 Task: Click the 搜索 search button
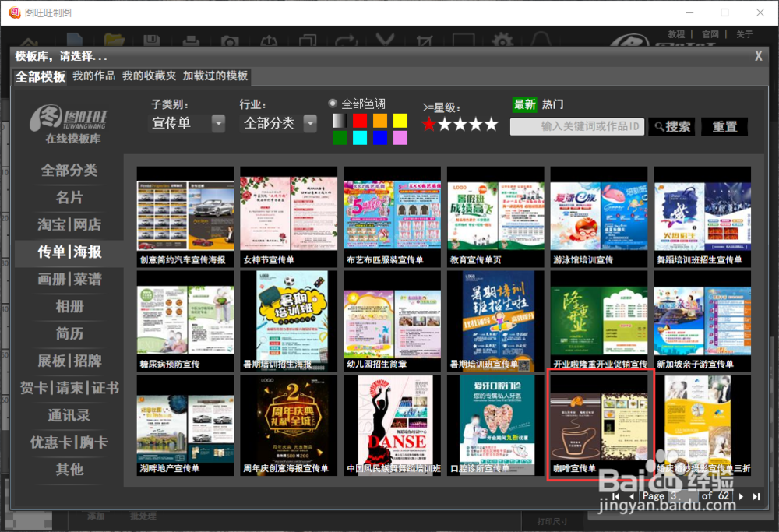point(671,127)
